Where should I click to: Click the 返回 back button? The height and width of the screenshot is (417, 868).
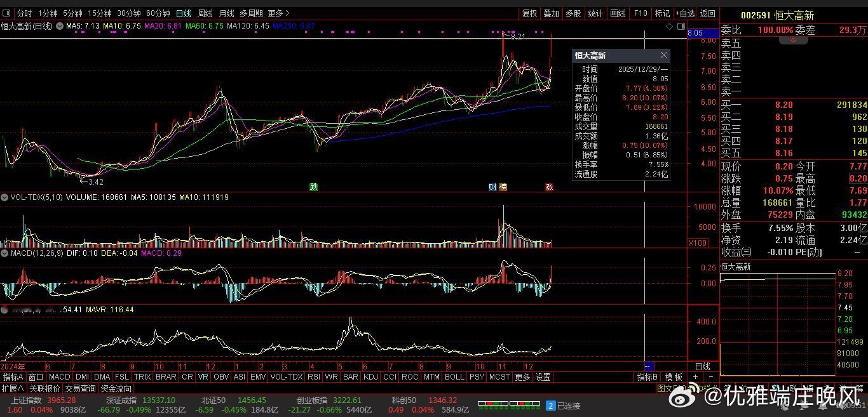tap(707, 13)
